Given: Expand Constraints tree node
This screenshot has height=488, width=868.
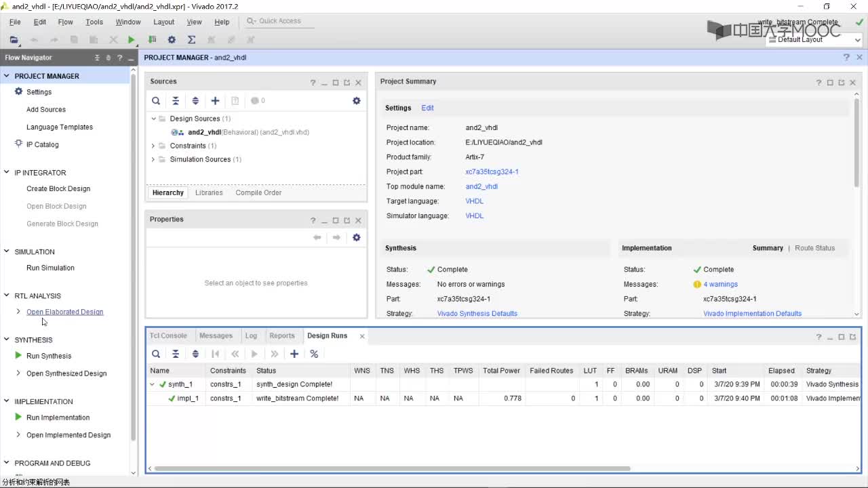Looking at the screenshot, I should 153,146.
